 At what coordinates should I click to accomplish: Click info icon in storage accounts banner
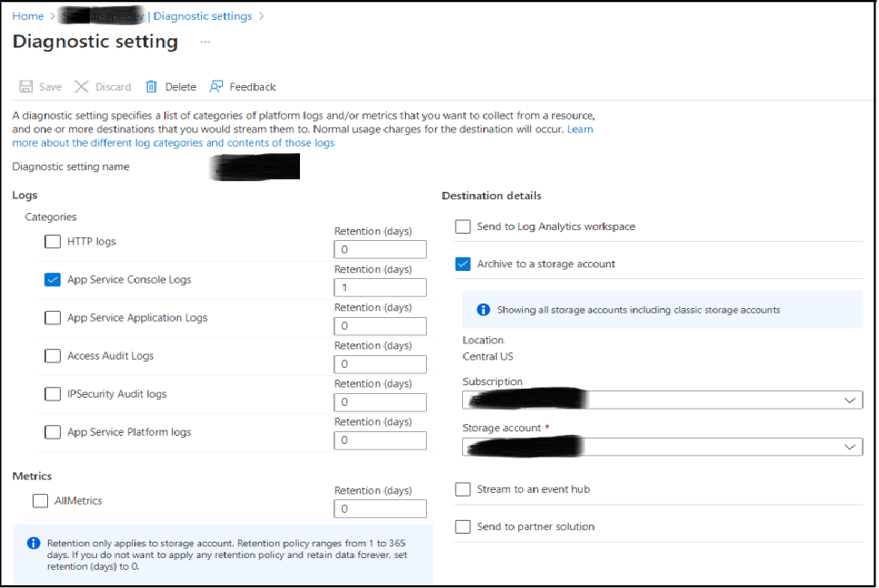tap(484, 310)
